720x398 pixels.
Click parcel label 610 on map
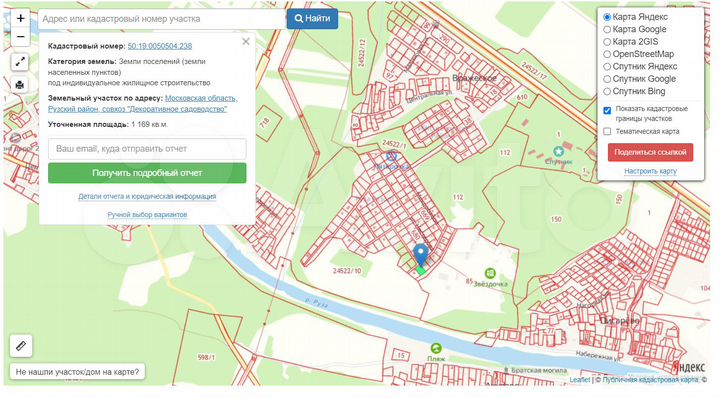(522, 97)
